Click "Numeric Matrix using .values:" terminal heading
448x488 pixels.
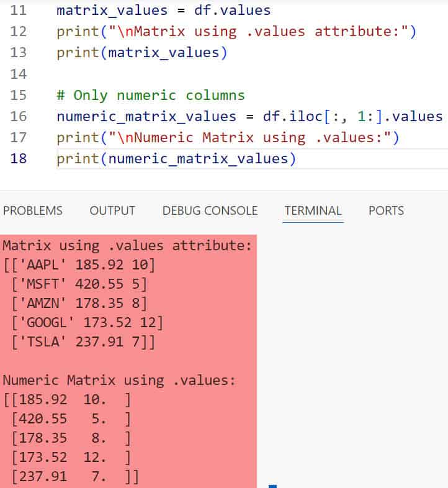(x=119, y=380)
